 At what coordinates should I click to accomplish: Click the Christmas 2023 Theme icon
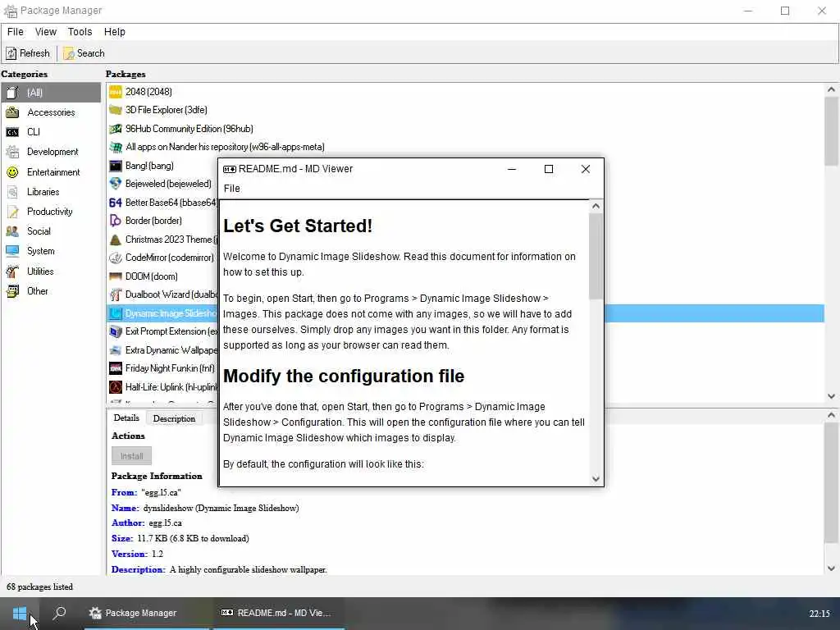coord(115,240)
